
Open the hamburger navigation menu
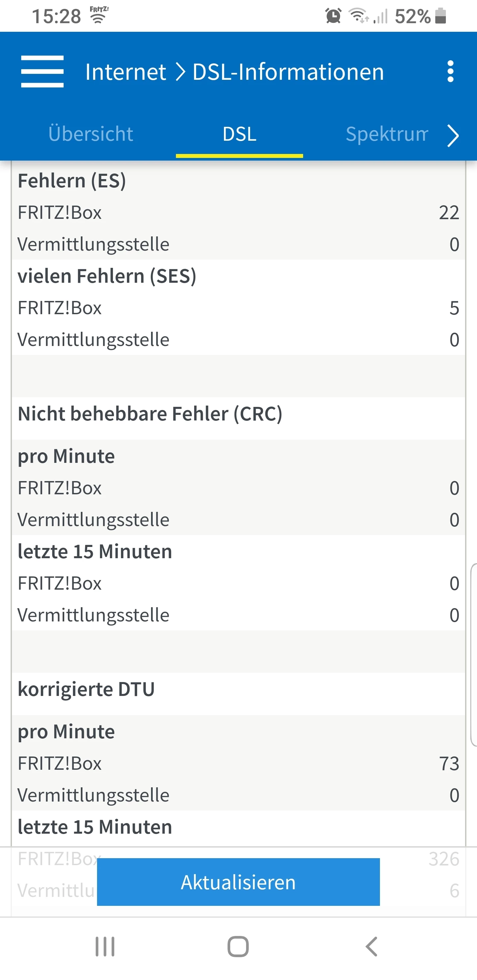click(x=42, y=72)
